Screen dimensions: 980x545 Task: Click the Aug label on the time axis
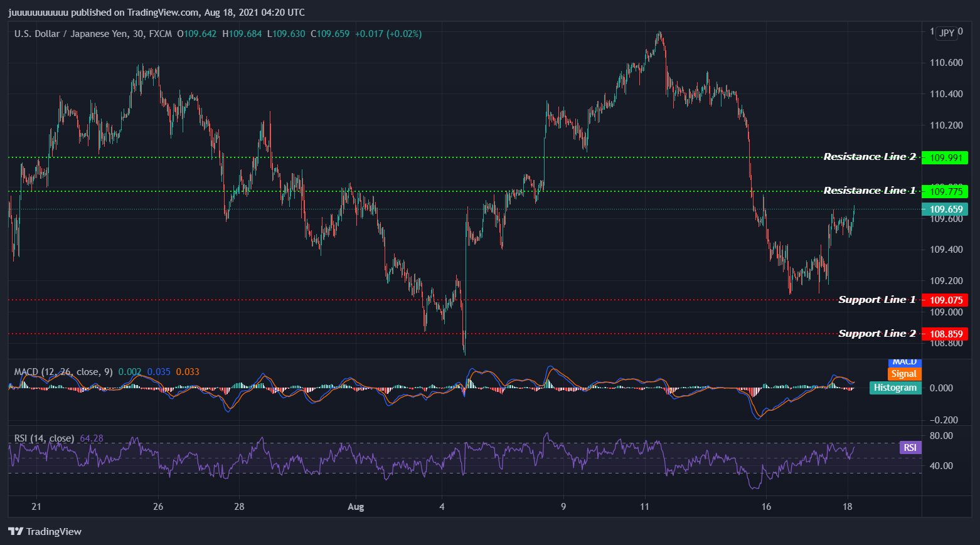pos(356,507)
